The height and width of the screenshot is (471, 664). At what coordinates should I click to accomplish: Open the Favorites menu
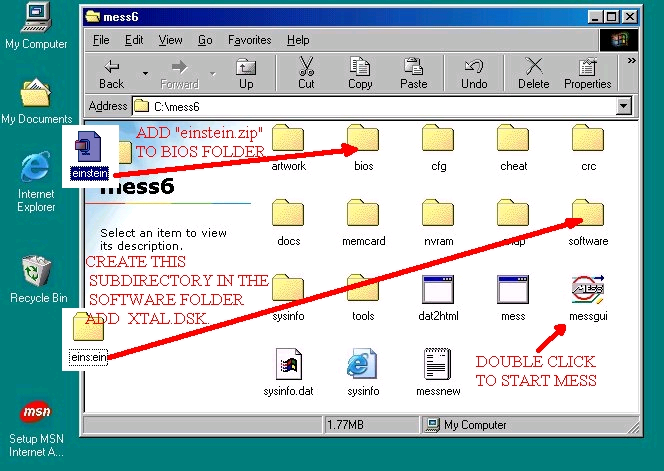click(x=249, y=40)
